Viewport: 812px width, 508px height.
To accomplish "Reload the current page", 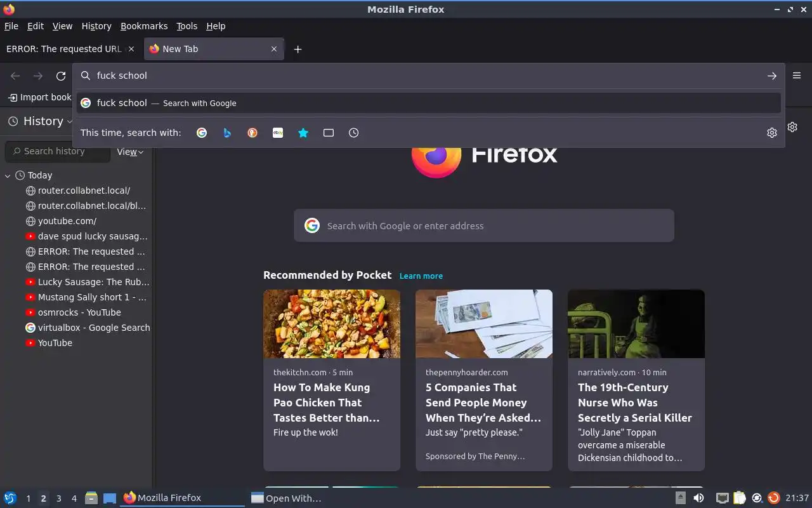I will (x=61, y=76).
